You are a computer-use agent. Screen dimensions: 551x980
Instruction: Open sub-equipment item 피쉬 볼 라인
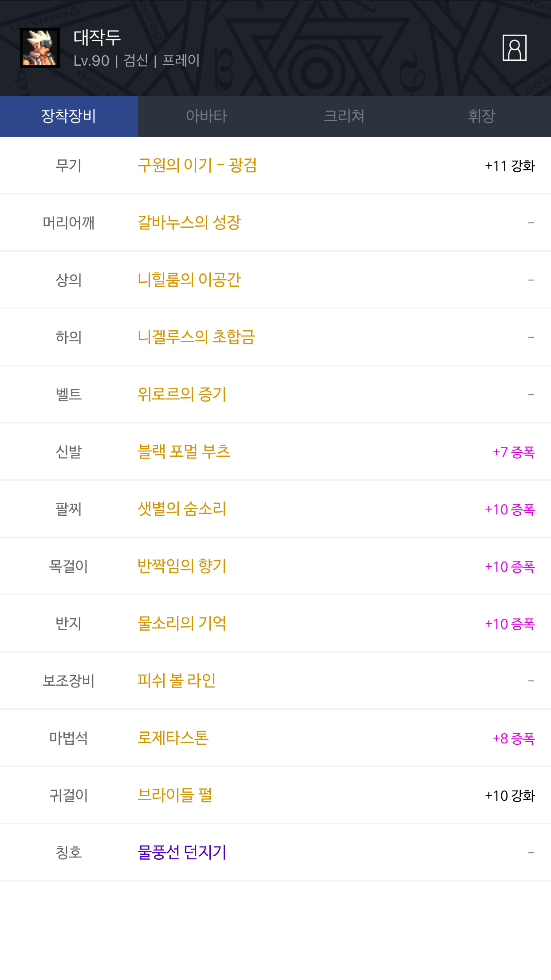[177, 680]
